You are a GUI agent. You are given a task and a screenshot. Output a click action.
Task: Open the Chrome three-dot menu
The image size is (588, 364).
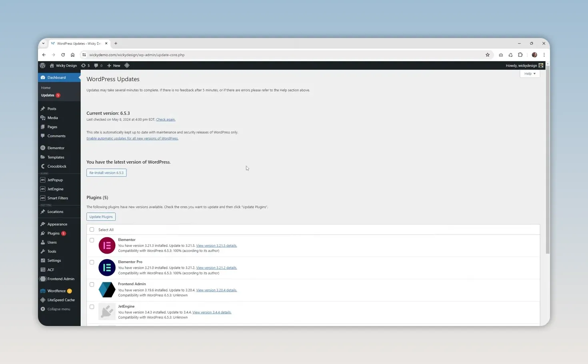coord(544,55)
